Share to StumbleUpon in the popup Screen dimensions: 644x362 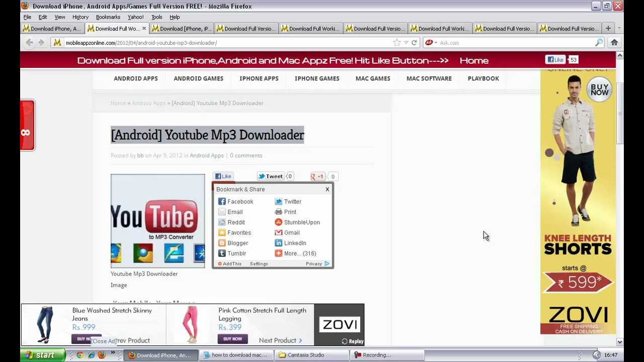tap(297, 222)
